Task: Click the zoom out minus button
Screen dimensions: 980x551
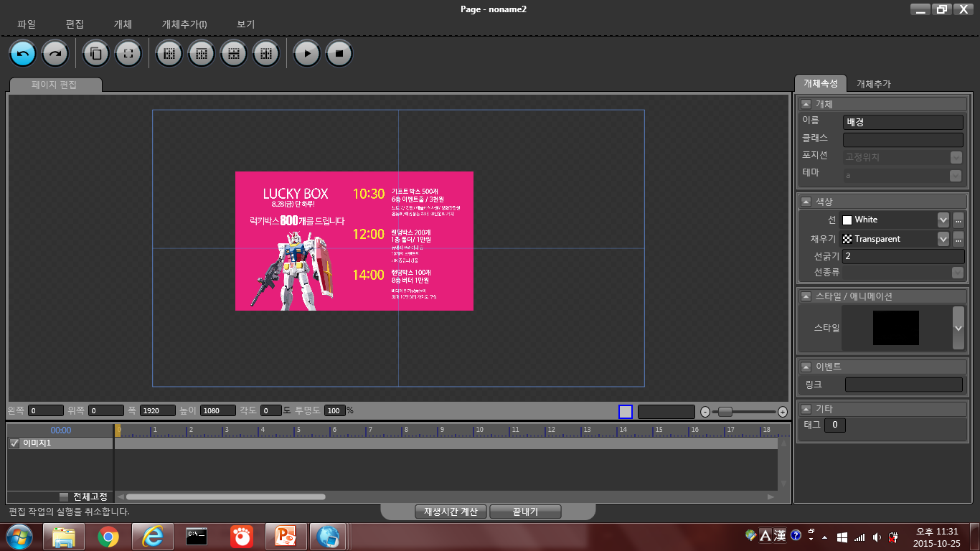Action: click(705, 412)
